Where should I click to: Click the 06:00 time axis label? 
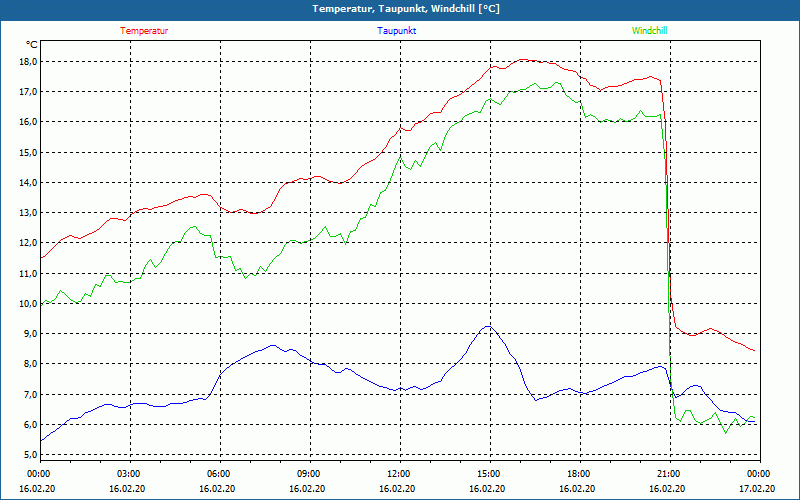(x=220, y=474)
